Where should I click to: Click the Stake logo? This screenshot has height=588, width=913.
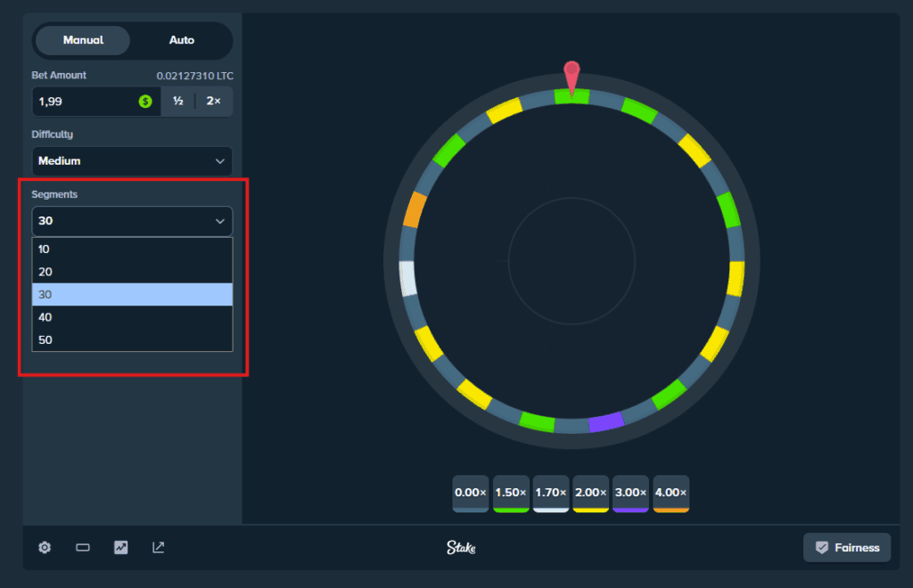[461, 548]
